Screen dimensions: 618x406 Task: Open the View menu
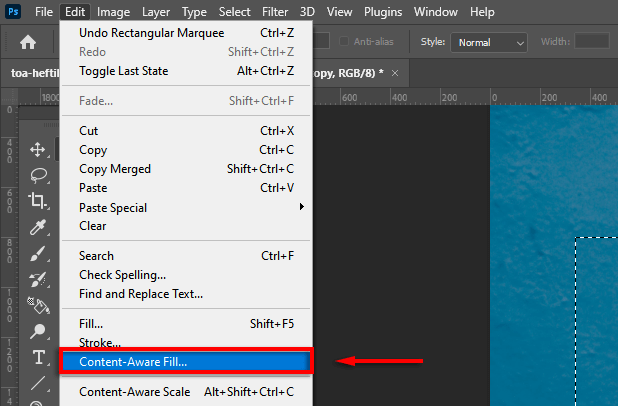(x=339, y=12)
